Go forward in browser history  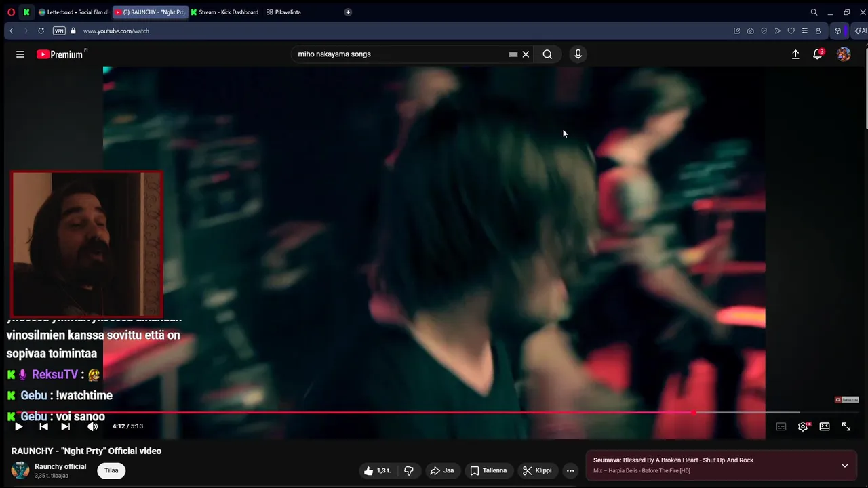[x=26, y=30]
